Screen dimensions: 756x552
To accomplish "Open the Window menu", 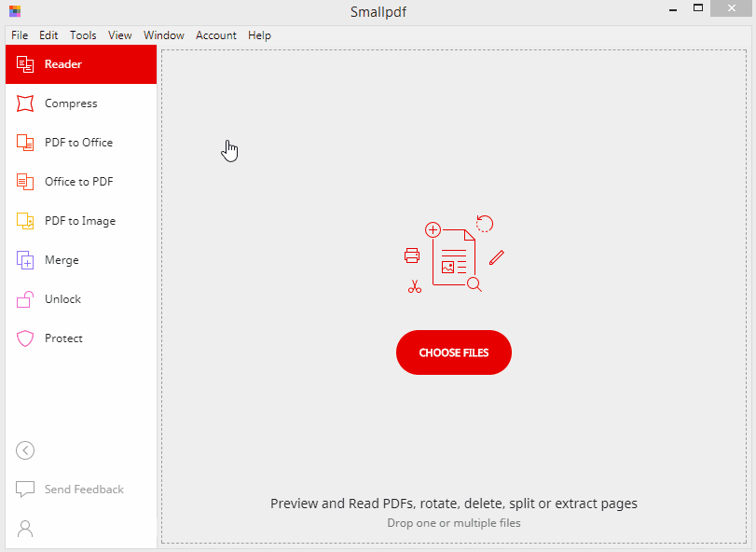I will point(164,35).
